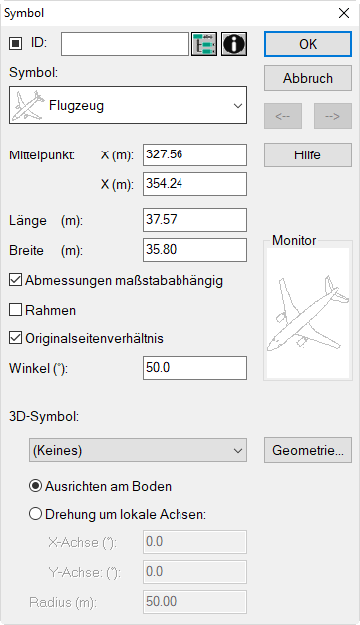360x625 pixels.
Task: Select Drehung um lokale Achsen radio button
Action: (x=35, y=514)
